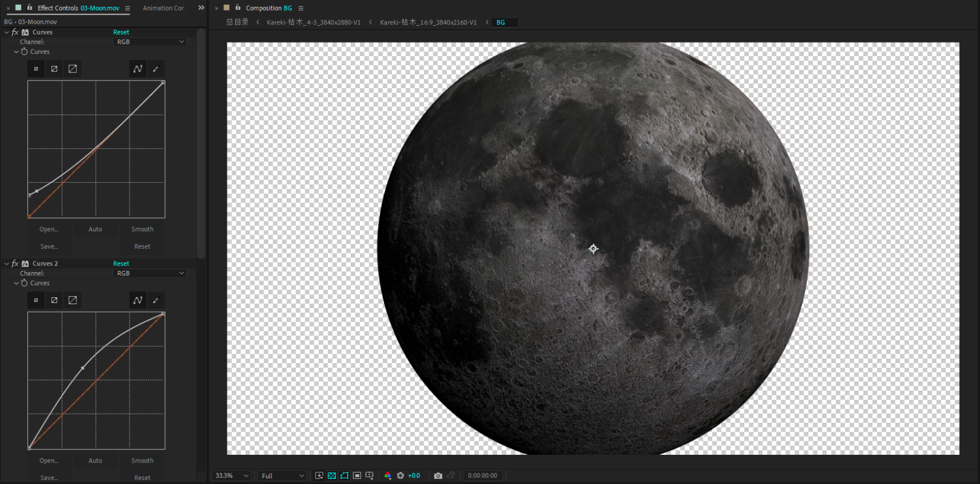Open the show channel color icon
The image size is (980, 484).
388,476
